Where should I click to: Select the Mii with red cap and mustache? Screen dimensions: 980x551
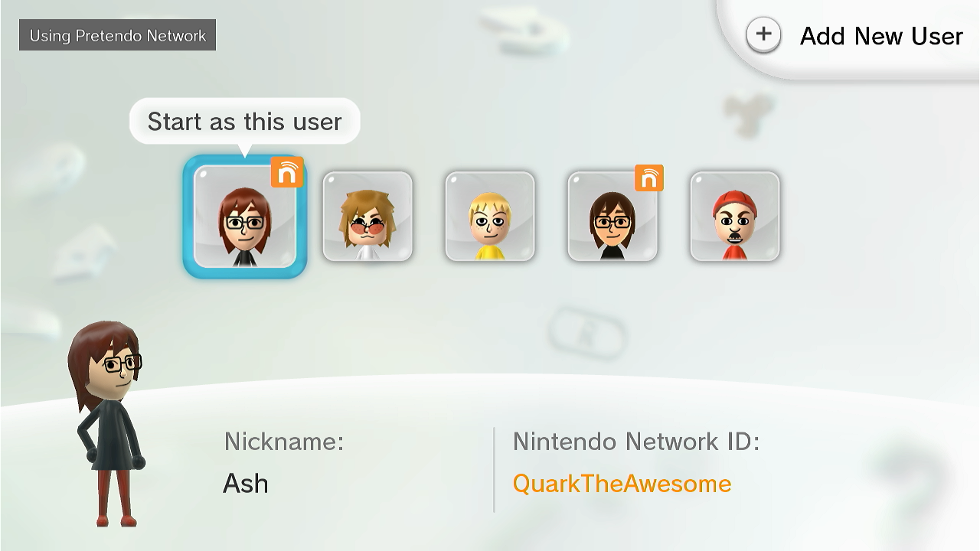point(735,217)
